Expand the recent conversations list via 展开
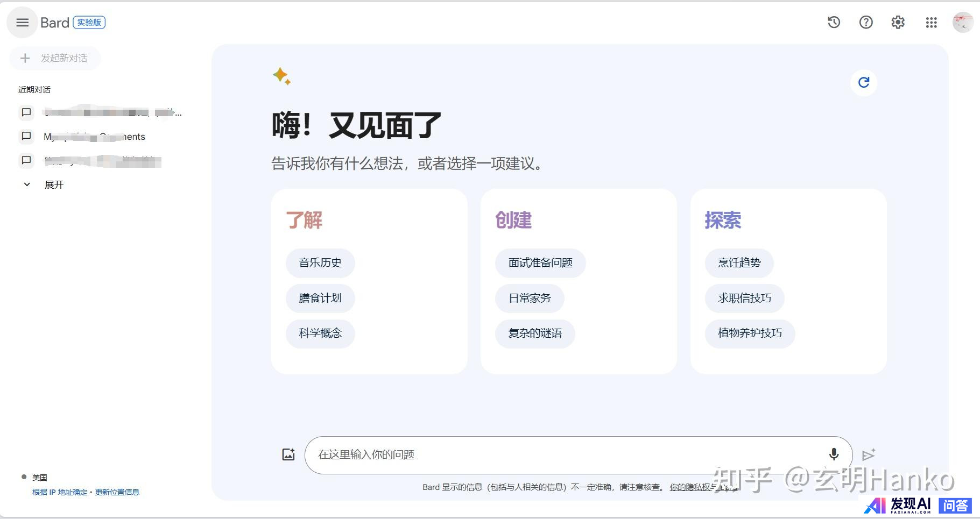 [53, 184]
